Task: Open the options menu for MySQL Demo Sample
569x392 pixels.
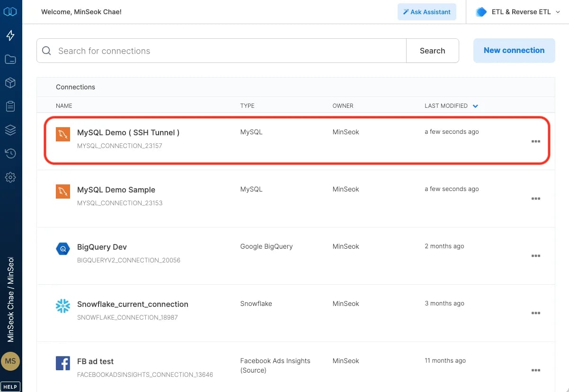Action: 536,199
